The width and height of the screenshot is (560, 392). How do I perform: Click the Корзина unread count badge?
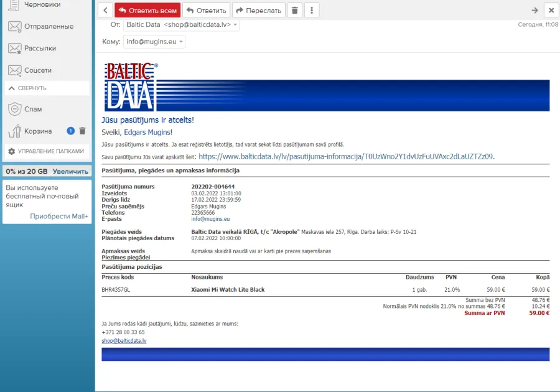click(x=71, y=131)
